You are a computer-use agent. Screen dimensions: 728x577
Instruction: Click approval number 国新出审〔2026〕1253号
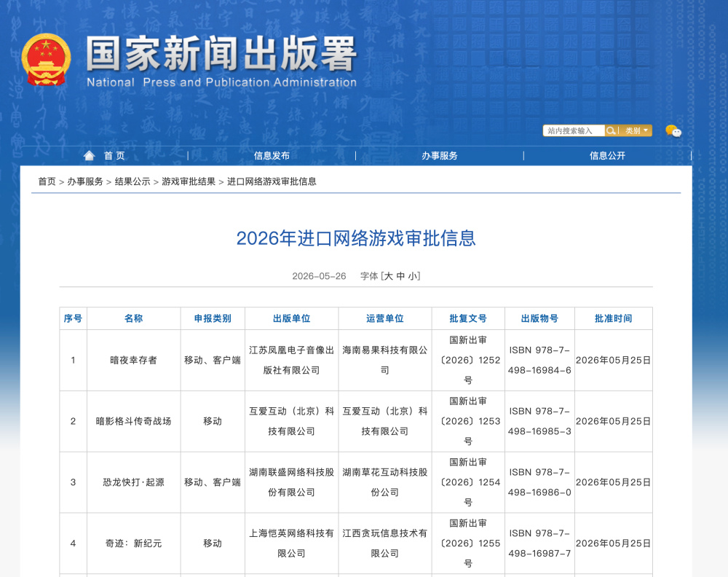pyautogui.click(x=468, y=421)
